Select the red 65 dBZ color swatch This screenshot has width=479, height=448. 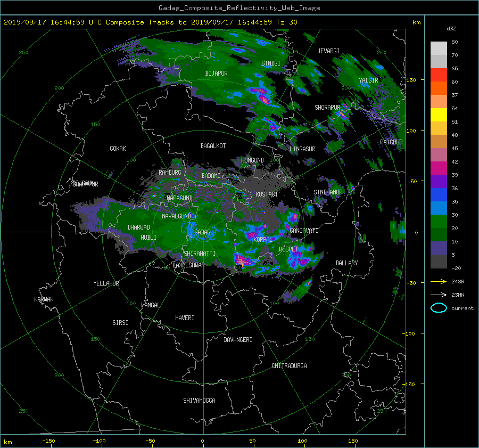point(439,75)
